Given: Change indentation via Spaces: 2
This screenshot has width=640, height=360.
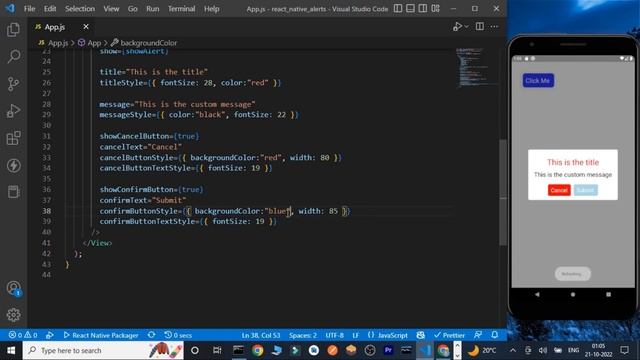Looking at the screenshot, I should click(x=303, y=335).
